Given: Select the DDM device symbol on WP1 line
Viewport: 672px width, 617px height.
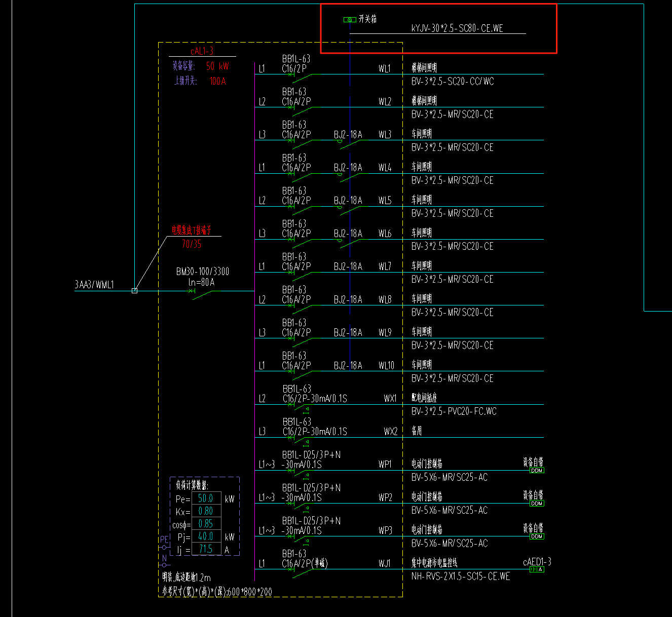Looking at the screenshot, I should [537, 471].
